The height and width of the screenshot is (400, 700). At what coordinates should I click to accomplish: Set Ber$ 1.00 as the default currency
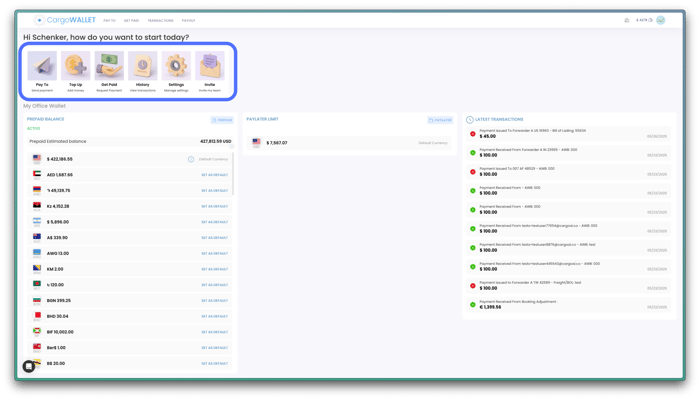pyautogui.click(x=215, y=348)
